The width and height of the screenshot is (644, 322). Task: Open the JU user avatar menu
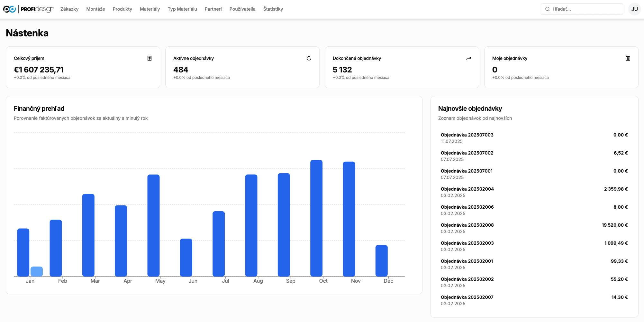click(x=634, y=9)
